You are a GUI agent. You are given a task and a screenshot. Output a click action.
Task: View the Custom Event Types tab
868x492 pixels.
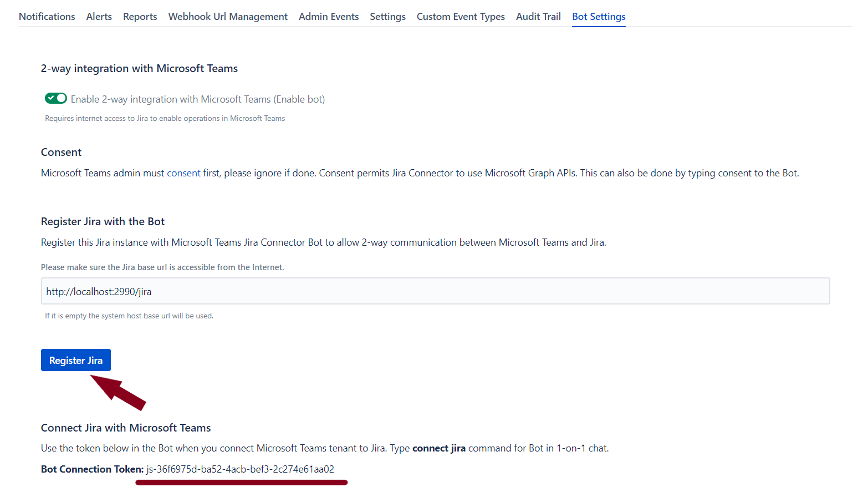pos(461,17)
